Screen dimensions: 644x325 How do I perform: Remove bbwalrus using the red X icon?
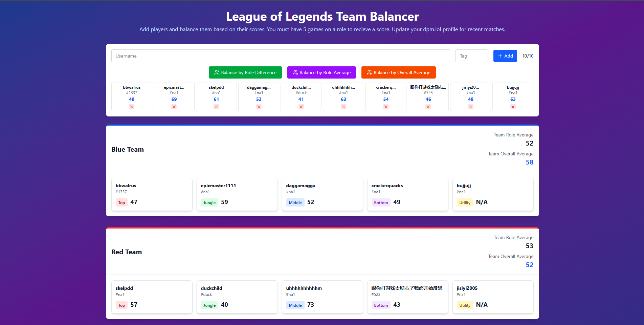point(132,107)
